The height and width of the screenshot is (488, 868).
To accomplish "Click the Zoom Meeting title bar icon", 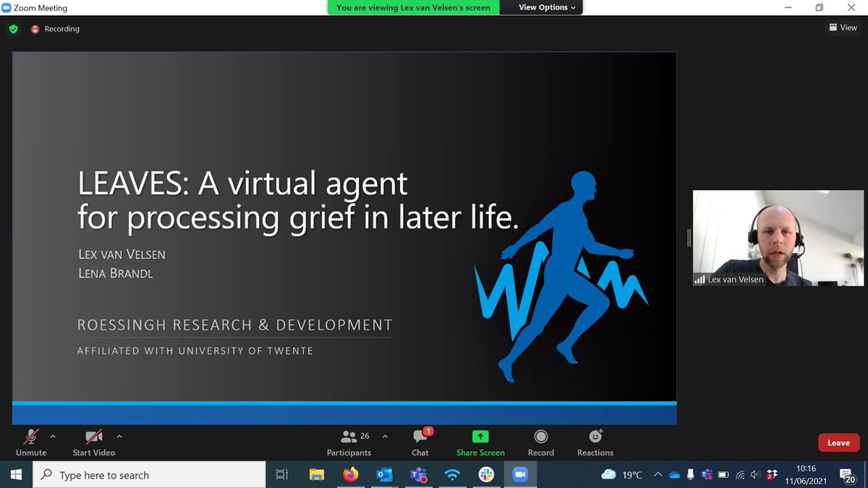I will tap(7, 8).
